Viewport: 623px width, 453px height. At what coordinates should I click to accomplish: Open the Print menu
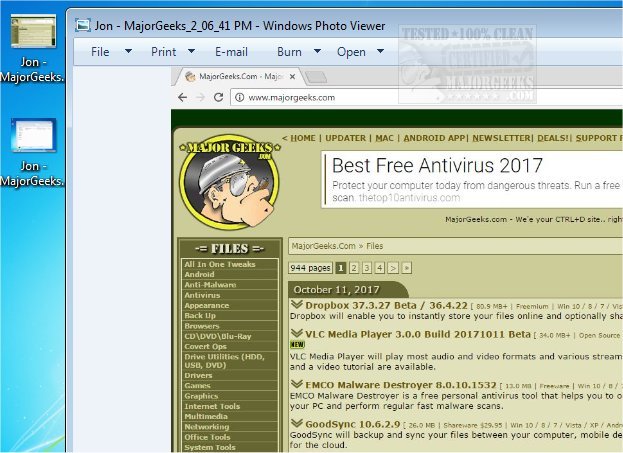point(163,52)
